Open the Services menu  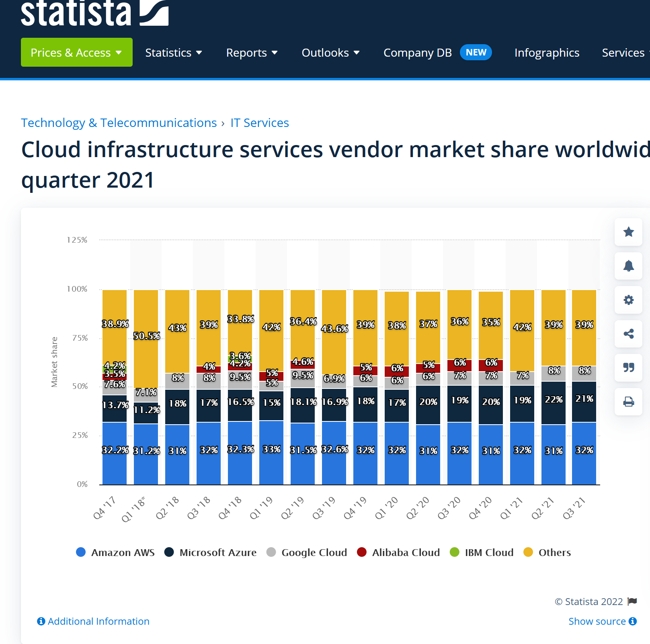point(625,53)
